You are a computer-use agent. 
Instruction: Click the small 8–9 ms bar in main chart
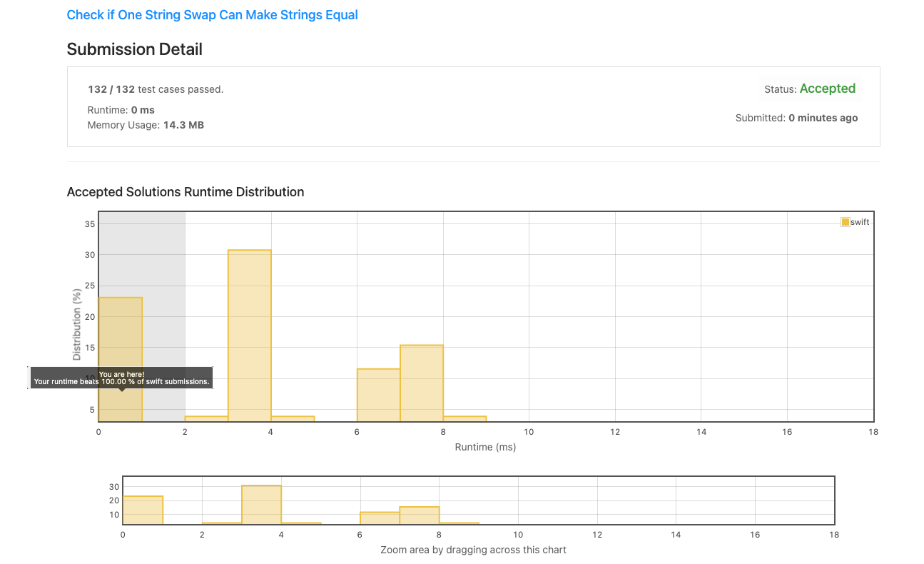click(464, 419)
